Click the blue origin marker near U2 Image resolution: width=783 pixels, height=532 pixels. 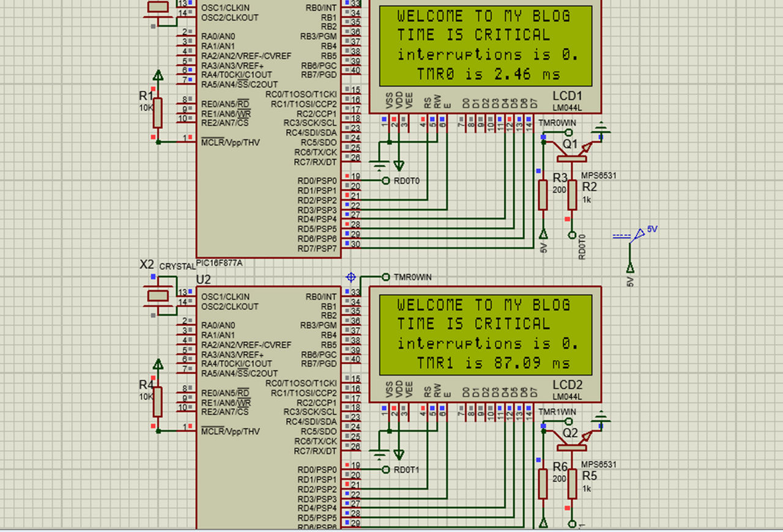[x=351, y=277]
